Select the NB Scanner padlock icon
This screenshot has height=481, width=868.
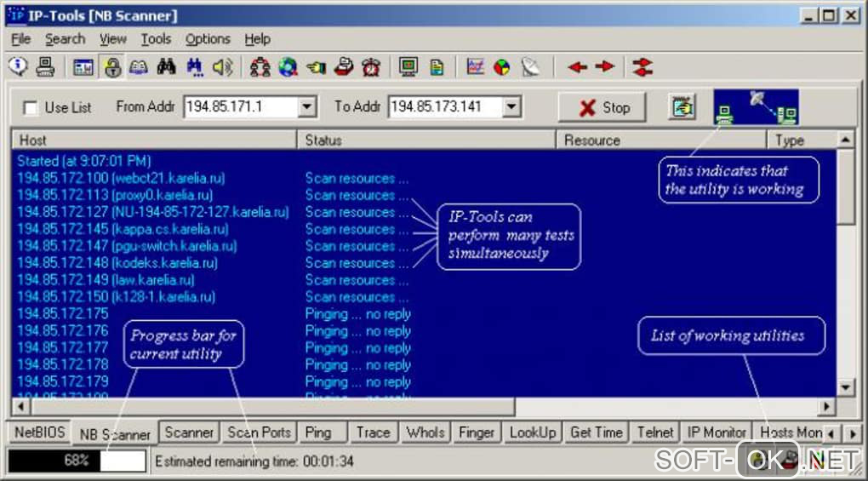tap(112, 67)
